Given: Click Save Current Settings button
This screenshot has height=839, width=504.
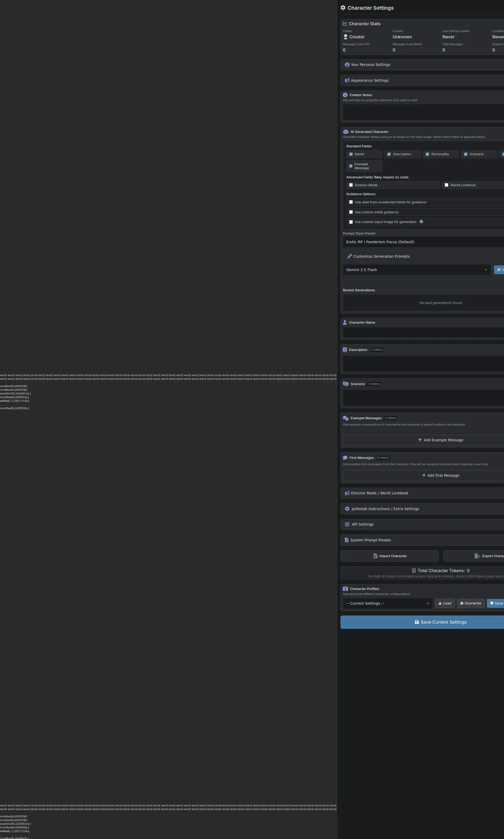Looking at the screenshot, I should (x=422, y=622).
